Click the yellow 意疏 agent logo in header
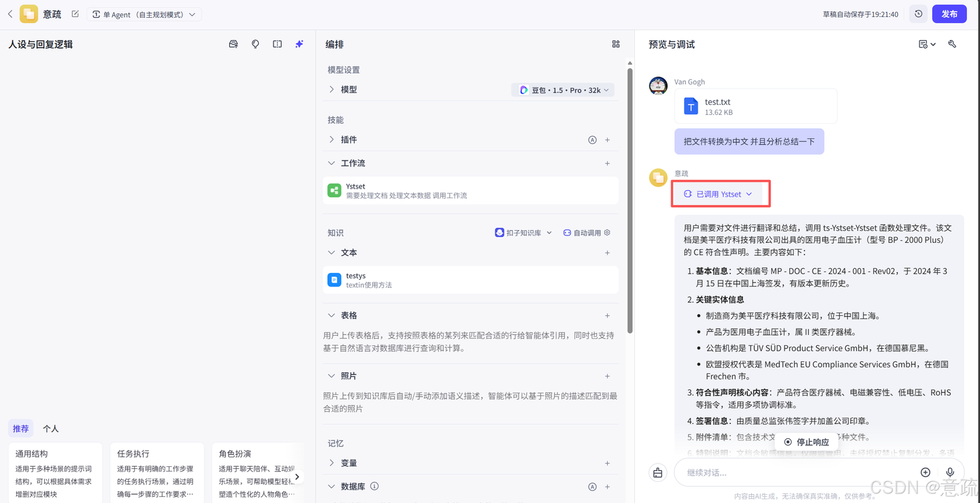 tap(29, 14)
